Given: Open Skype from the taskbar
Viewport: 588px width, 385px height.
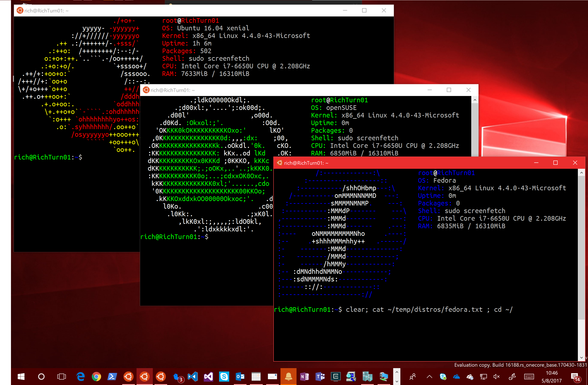Looking at the screenshot, I should (224, 377).
